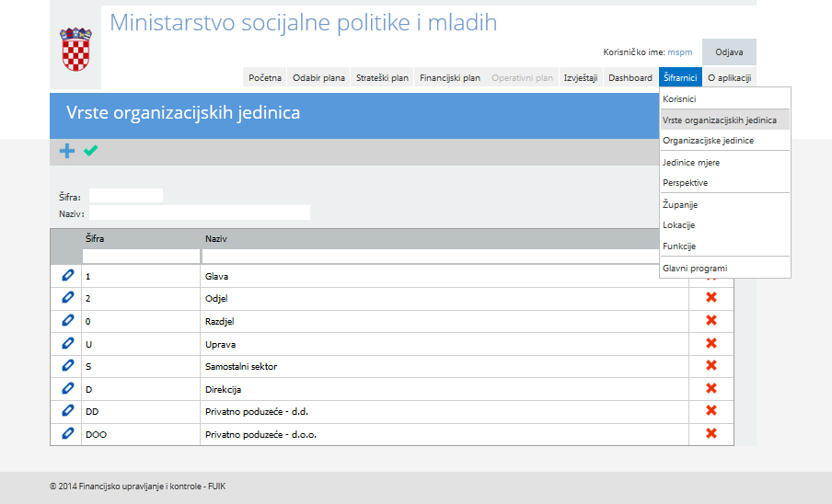Edit the Privatno poduzeće - d.d. row pencil
The height and width of the screenshot is (504, 832).
click(x=67, y=410)
